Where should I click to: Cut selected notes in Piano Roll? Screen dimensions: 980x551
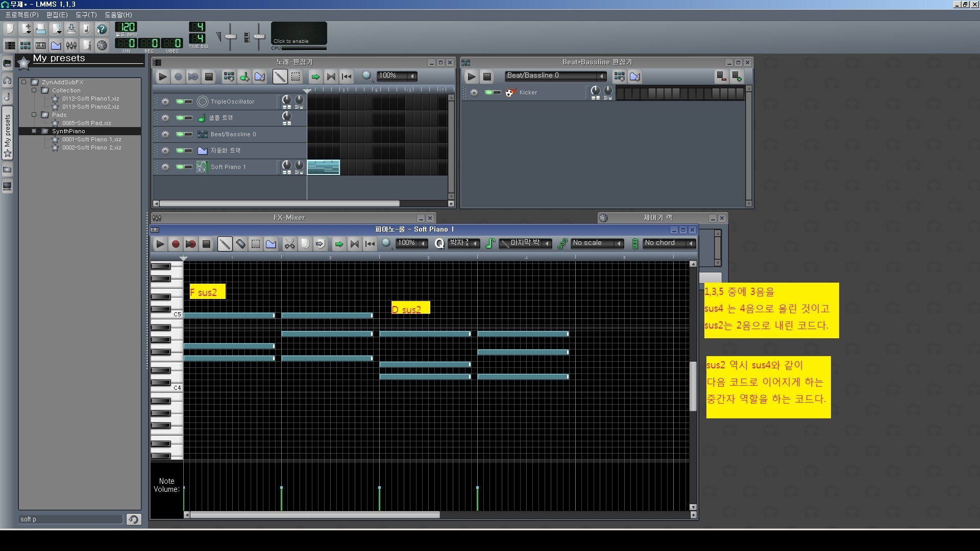pos(289,244)
